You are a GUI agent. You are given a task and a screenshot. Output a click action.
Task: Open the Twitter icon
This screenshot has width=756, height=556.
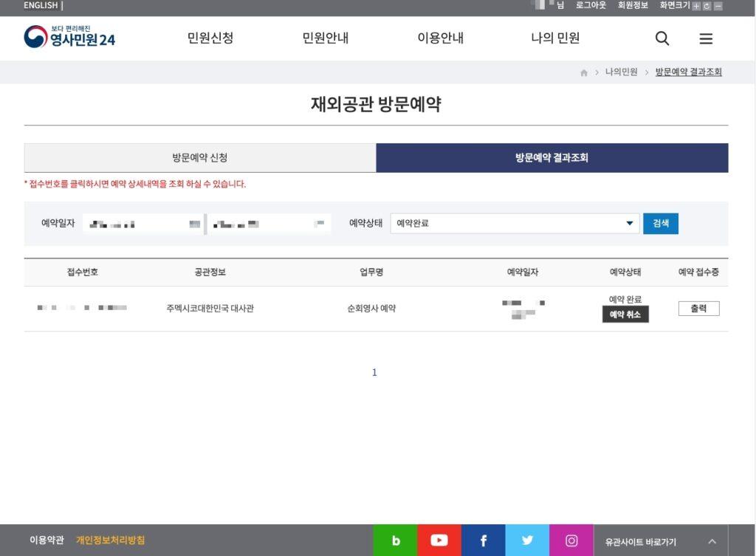tap(527, 540)
